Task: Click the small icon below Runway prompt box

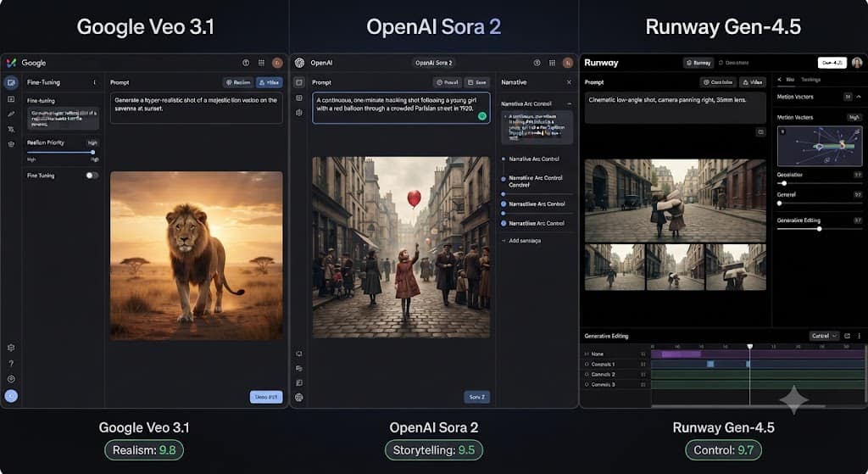Action: (x=760, y=131)
